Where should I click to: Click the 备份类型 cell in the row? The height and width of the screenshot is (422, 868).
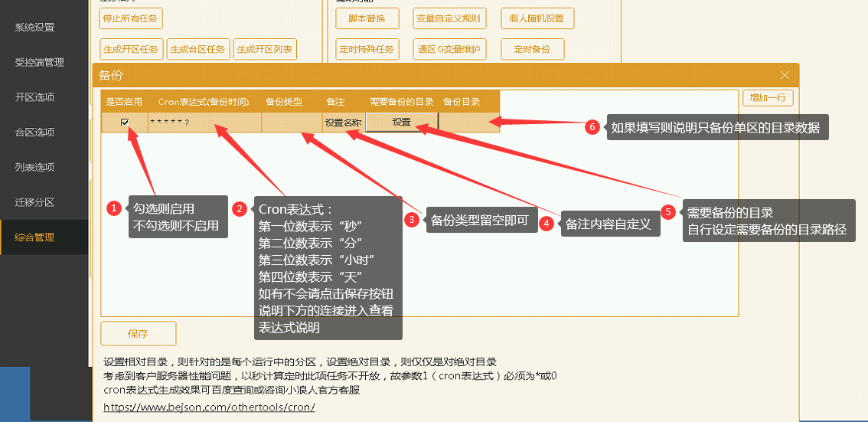point(292,123)
